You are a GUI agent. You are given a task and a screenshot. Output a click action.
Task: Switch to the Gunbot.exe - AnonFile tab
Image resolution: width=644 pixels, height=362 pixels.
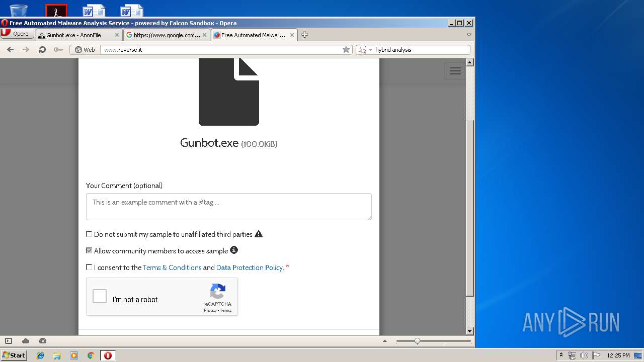coord(79,35)
